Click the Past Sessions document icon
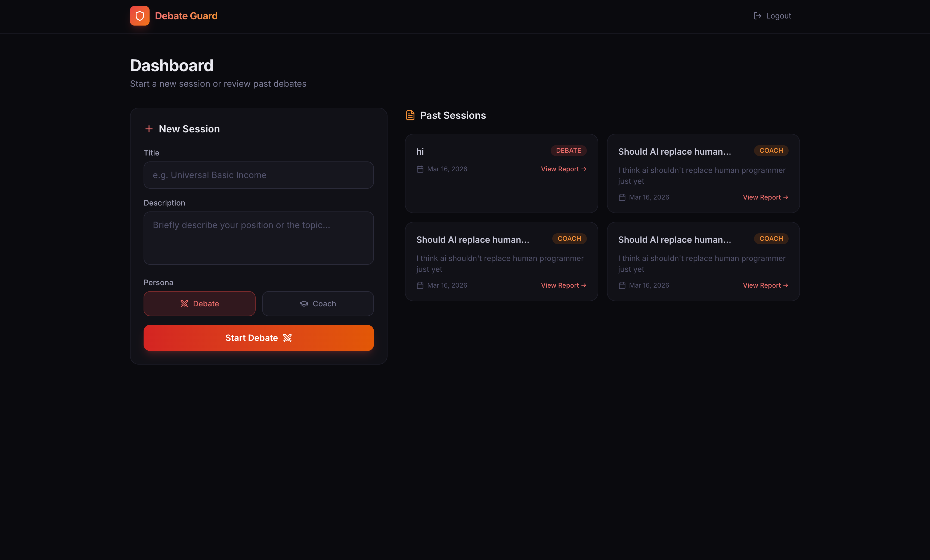 tap(410, 116)
